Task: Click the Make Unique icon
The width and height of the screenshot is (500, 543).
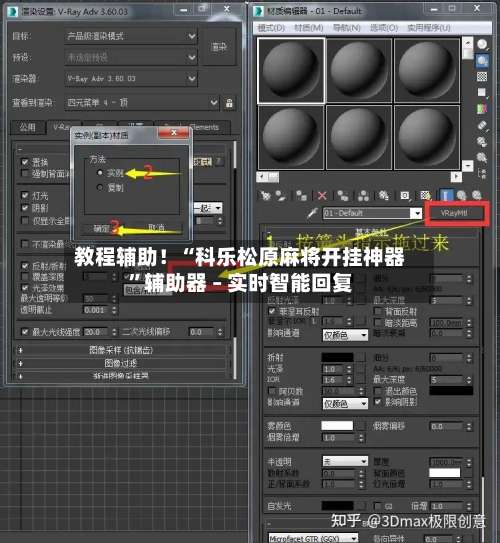Action: (363, 195)
